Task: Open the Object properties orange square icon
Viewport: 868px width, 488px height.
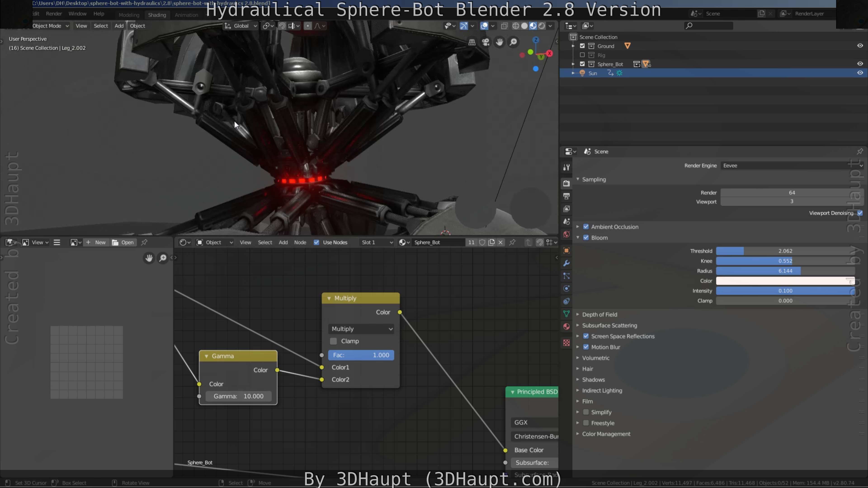Action: (566, 251)
